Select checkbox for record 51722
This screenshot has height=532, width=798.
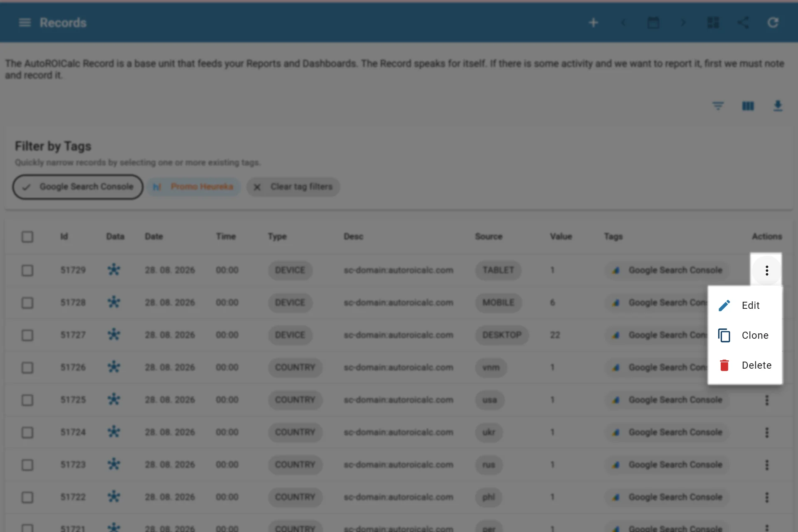(27, 498)
